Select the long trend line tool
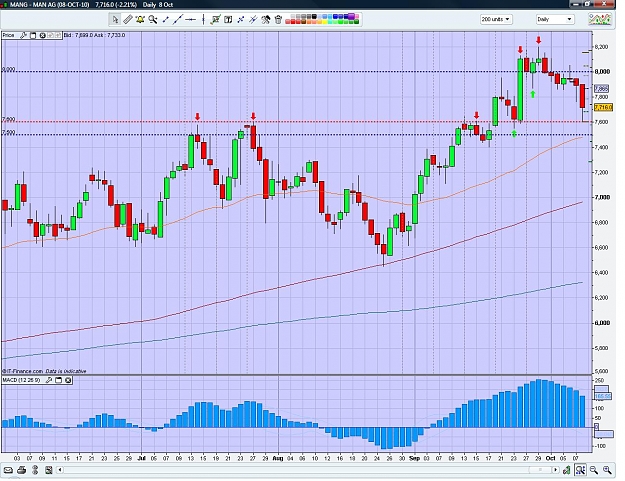The height and width of the screenshot is (481, 625). [x=178, y=19]
